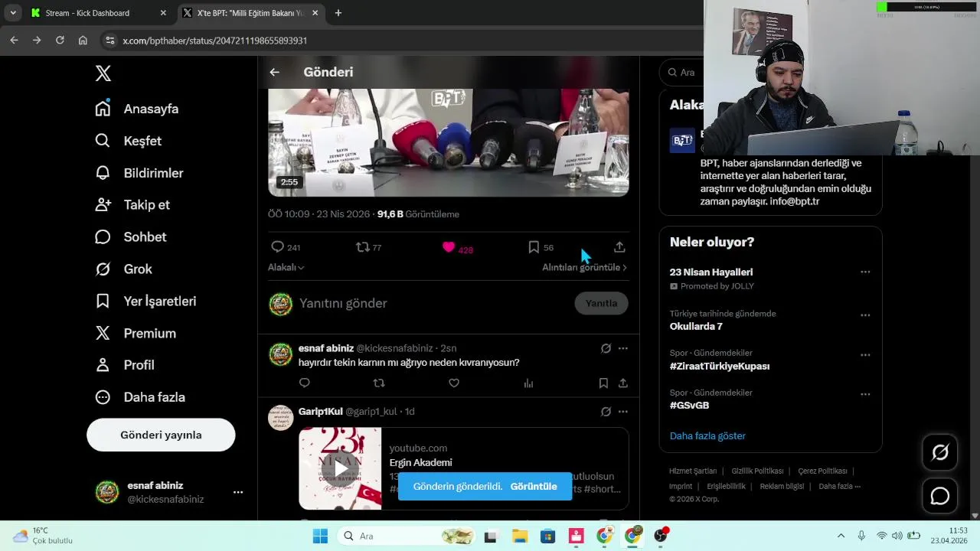The image size is (980, 551).
Task: Open more options for #ZiraatTürkiyeKupası
Action: [x=865, y=355]
